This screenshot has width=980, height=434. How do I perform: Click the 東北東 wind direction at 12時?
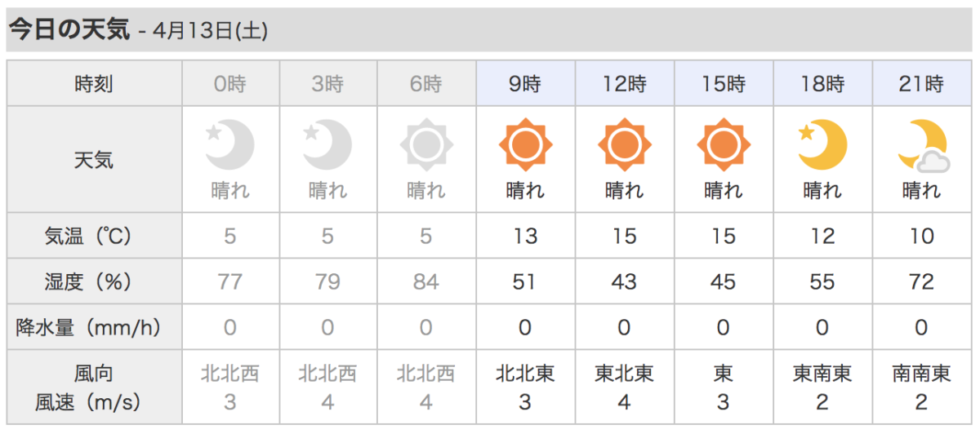[x=624, y=374]
